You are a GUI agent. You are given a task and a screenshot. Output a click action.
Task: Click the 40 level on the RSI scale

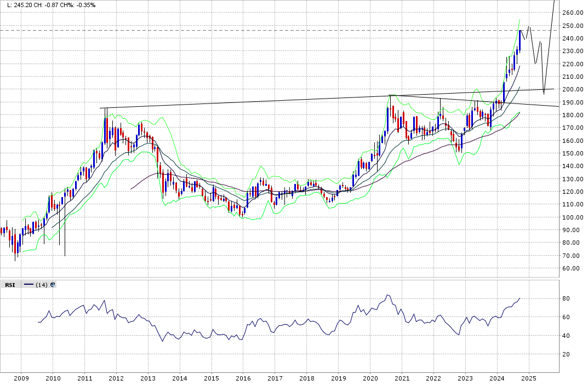coord(565,336)
